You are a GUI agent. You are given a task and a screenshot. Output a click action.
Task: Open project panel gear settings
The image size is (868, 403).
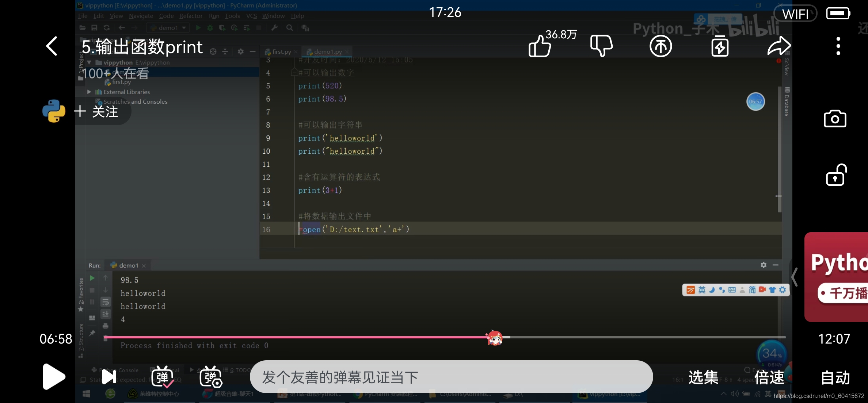[x=240, y=51]
